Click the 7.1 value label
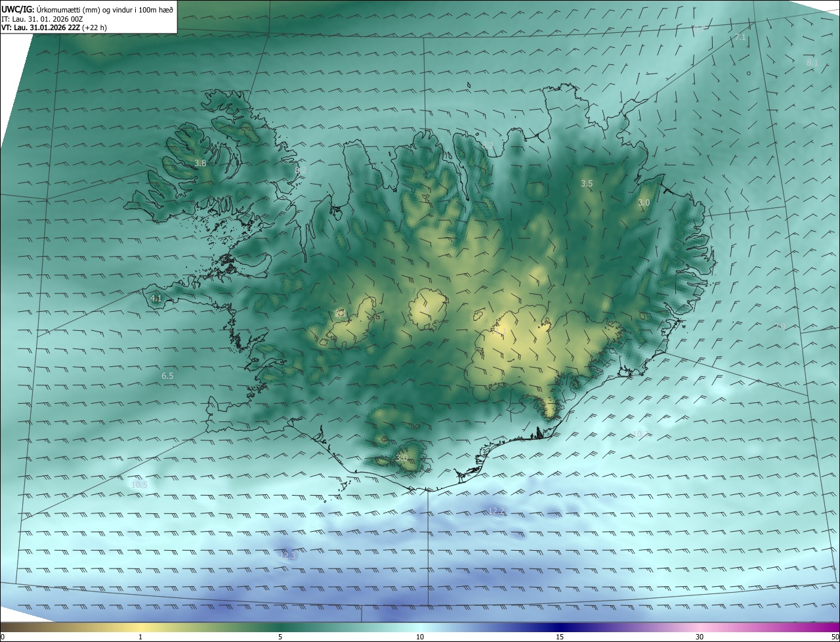840x642 pixels. point(740,37)
